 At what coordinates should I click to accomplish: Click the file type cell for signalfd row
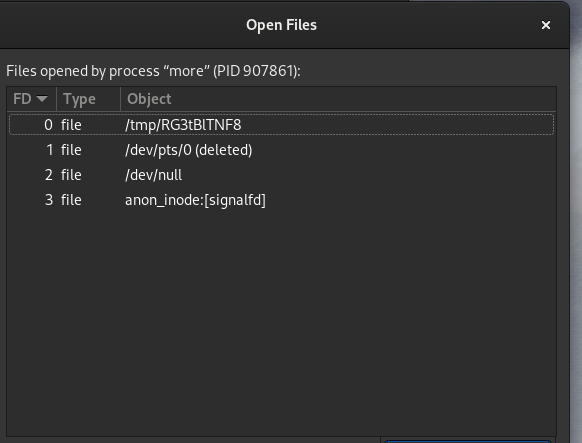tap(71, 200)
